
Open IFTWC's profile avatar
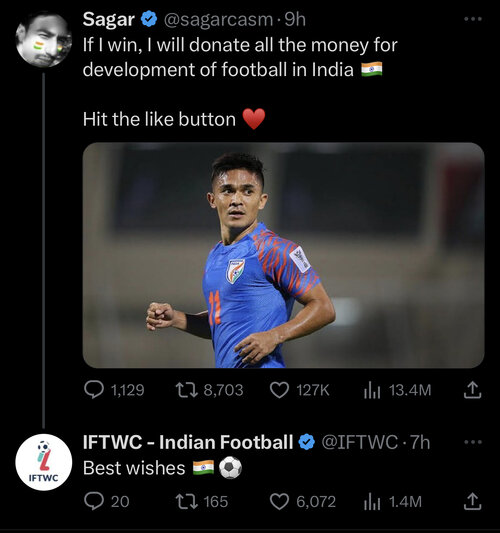(44, 462)
